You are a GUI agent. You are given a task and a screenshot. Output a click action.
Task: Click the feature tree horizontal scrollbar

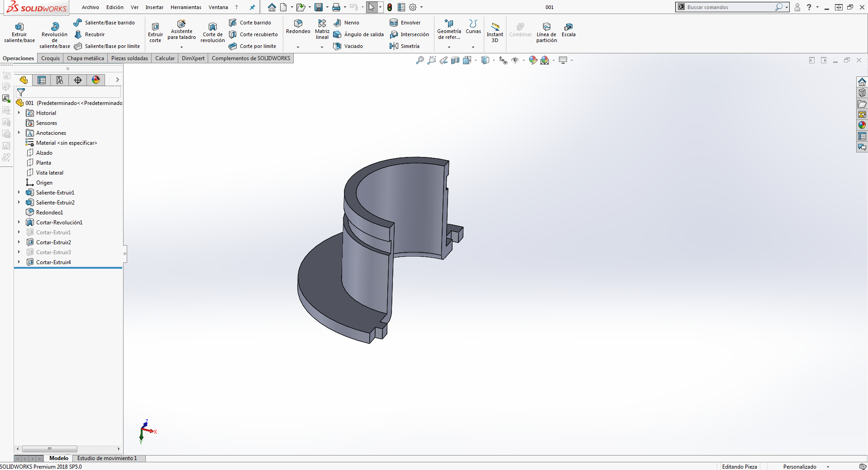pos(50,449)
